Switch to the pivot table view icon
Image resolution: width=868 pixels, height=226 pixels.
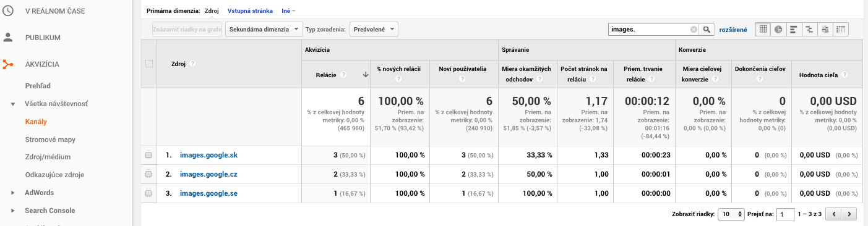[841, 29]
